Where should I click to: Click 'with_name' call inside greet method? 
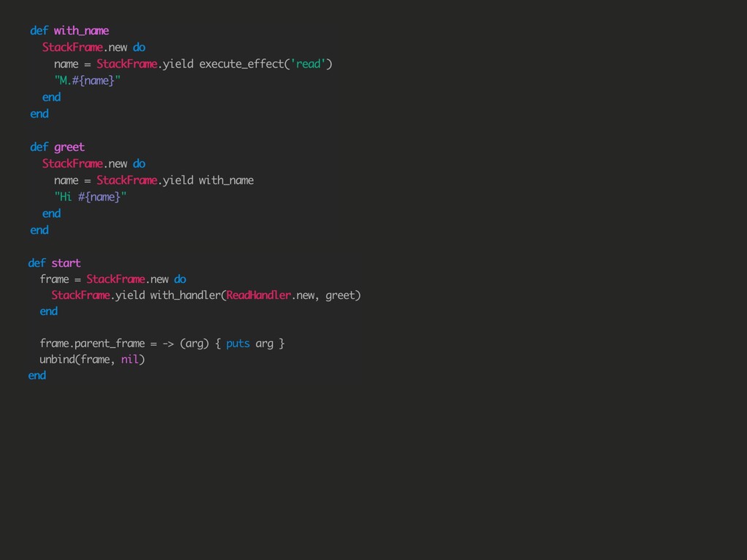(x=226, y=181)
